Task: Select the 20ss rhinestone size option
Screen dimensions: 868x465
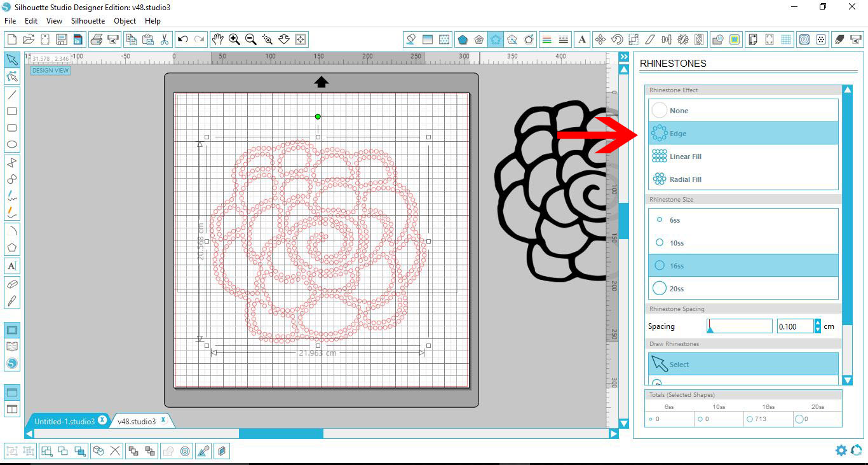Action: click(x=742, y=288)
